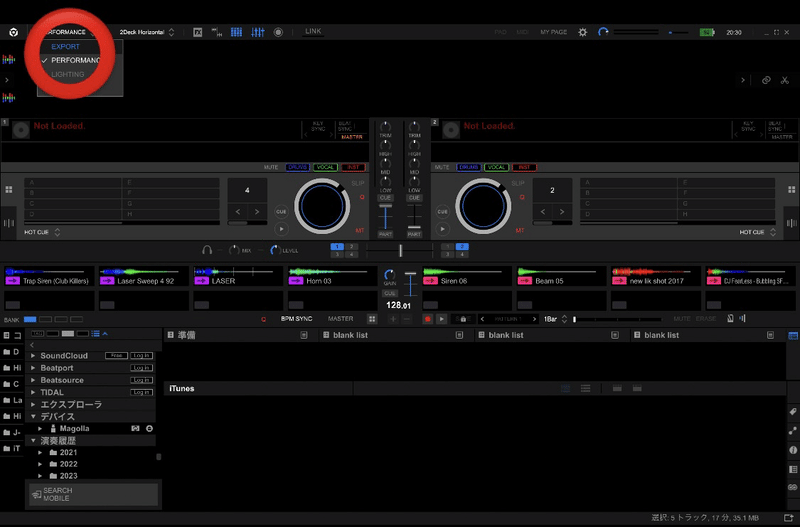Click deck 2 CUE button
The width and height of the screenshot is (800, 527).
pos(442,211)
